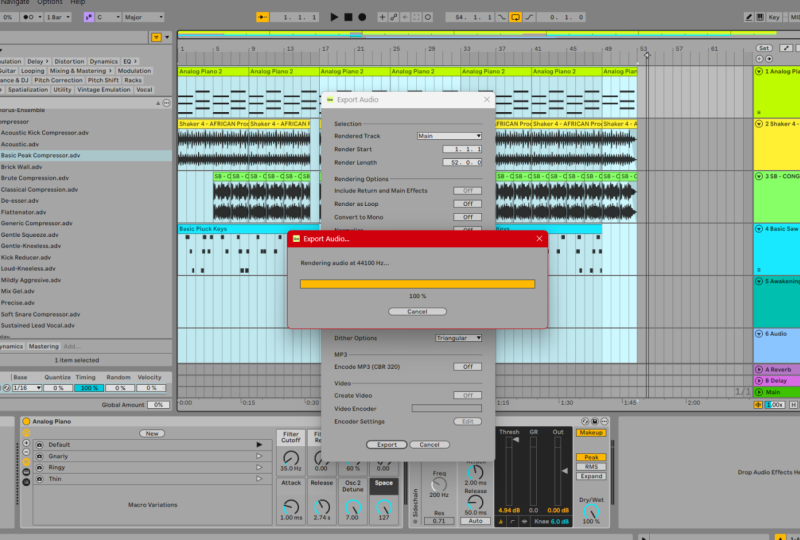The image size is (800, 540).
Task: Click the New macro variation button
Action: click(152, 433)
